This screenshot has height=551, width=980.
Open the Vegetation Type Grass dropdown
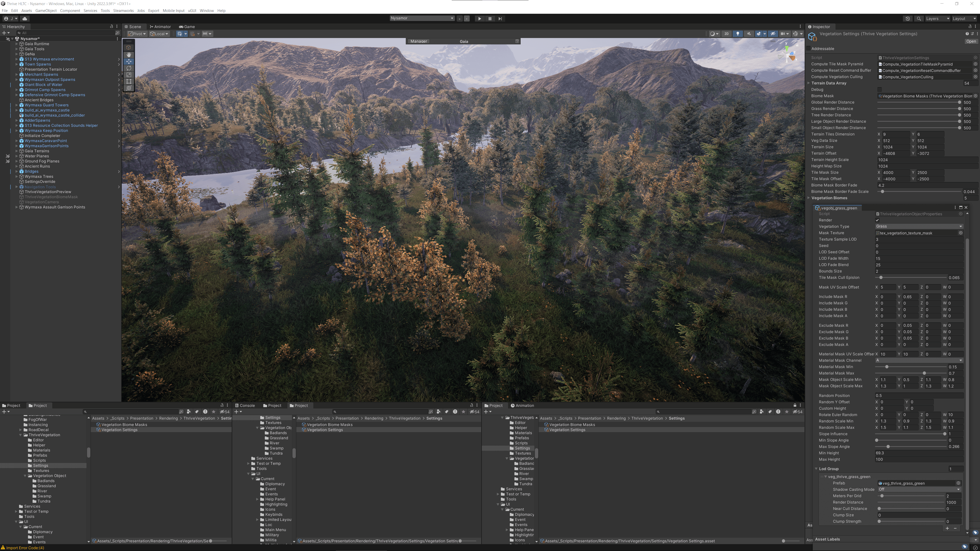919,227
